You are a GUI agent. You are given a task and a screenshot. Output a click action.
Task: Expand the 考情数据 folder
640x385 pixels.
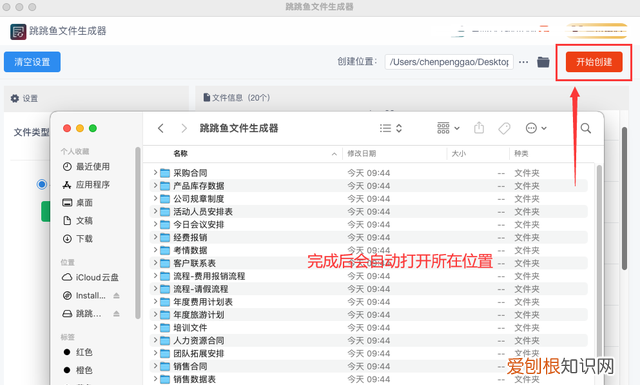pyautogui.click(x=155, y=250)
